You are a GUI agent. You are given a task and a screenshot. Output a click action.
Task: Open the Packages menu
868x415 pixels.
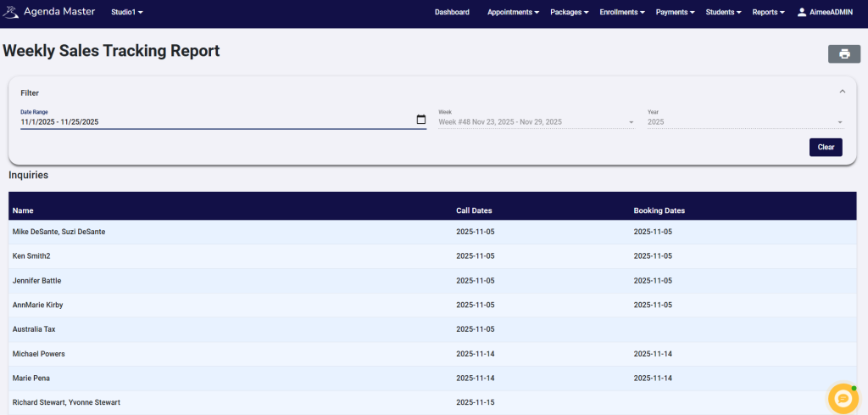pos(570,13)
